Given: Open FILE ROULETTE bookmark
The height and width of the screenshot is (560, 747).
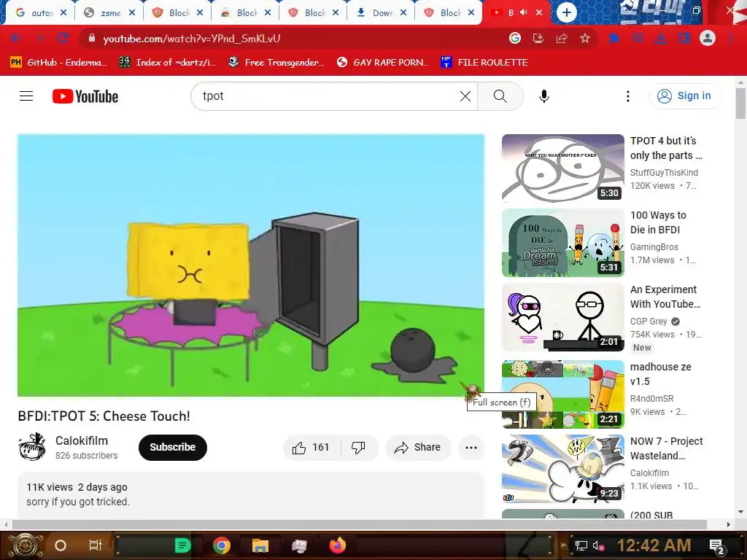Looking at the screenshot, I should click(x=484, y=63).
